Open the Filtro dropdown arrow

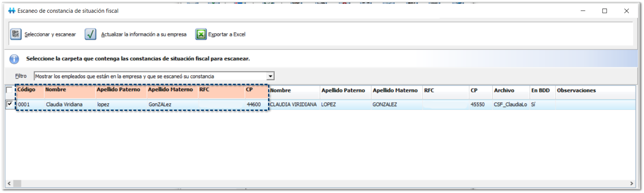(270, 76)
